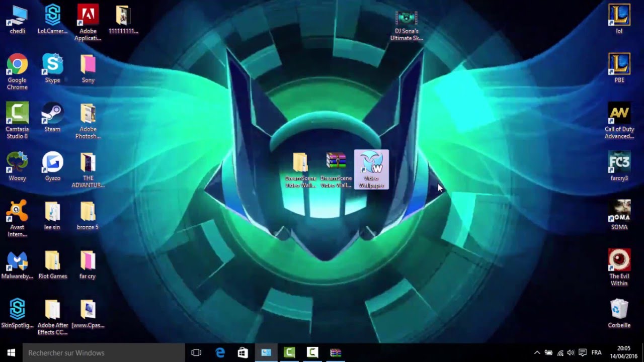This screenshot has width=644, height=362.
Task: Open the Windows Store taskbar icon
Action: click(243, 353)
